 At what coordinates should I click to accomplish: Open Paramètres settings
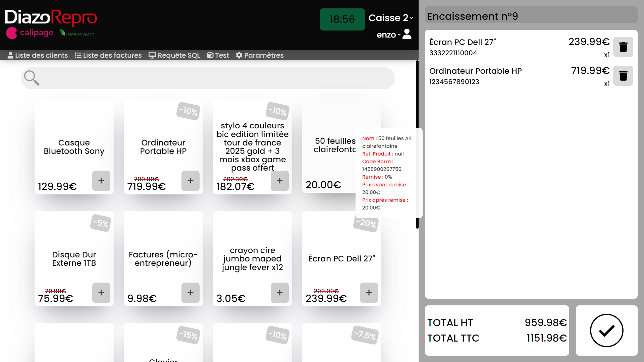260,55
